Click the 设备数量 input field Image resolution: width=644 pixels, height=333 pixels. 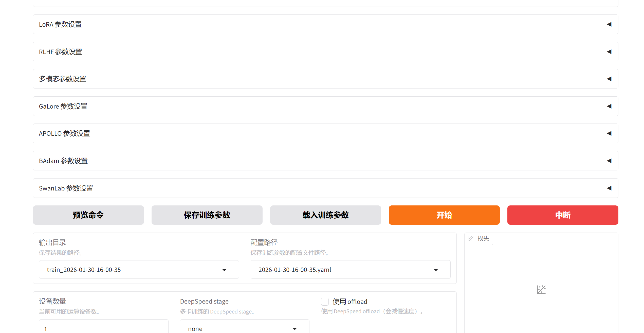point(103,328)
